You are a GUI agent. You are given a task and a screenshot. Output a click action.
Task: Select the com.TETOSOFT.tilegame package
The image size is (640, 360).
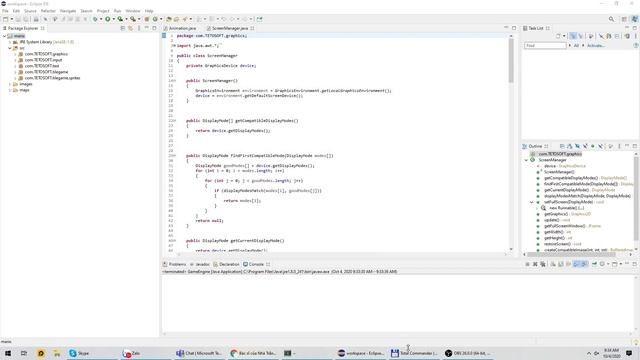46,72
